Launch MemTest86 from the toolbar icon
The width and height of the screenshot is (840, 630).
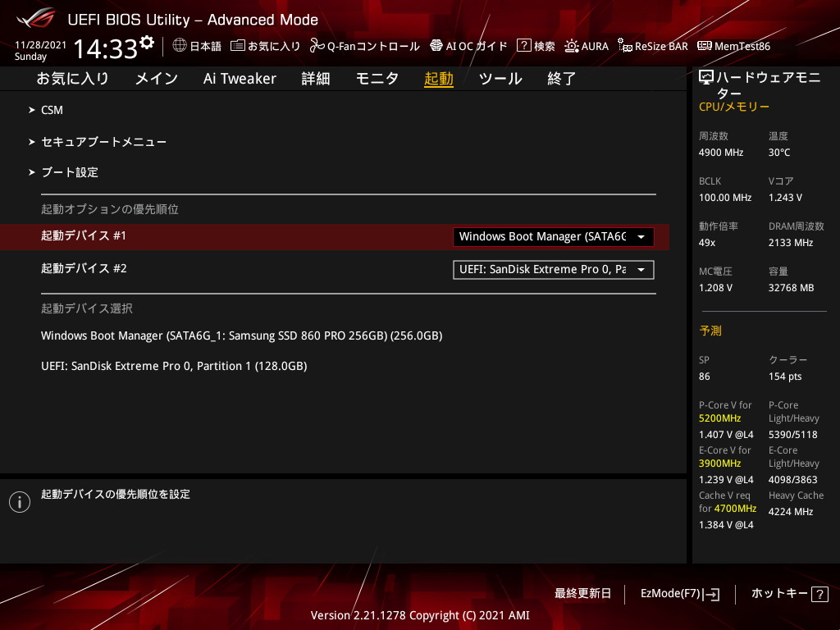tap(705, 46)
